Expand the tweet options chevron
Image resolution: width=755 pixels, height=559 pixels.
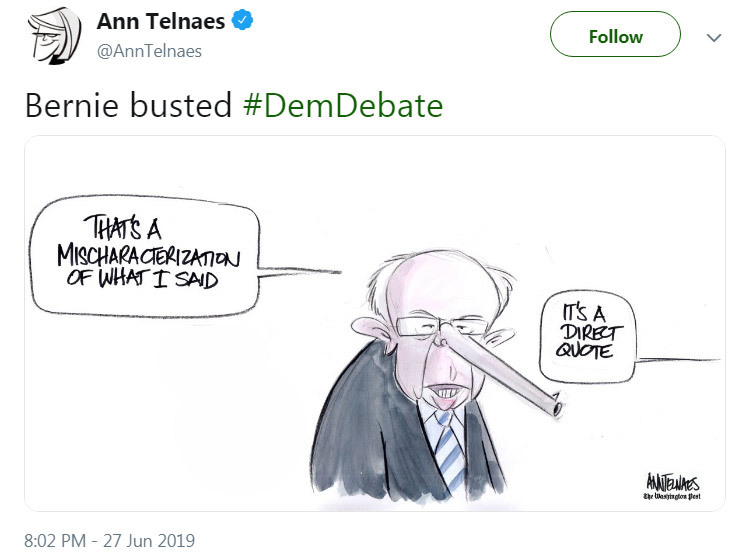tap(714, 37)
